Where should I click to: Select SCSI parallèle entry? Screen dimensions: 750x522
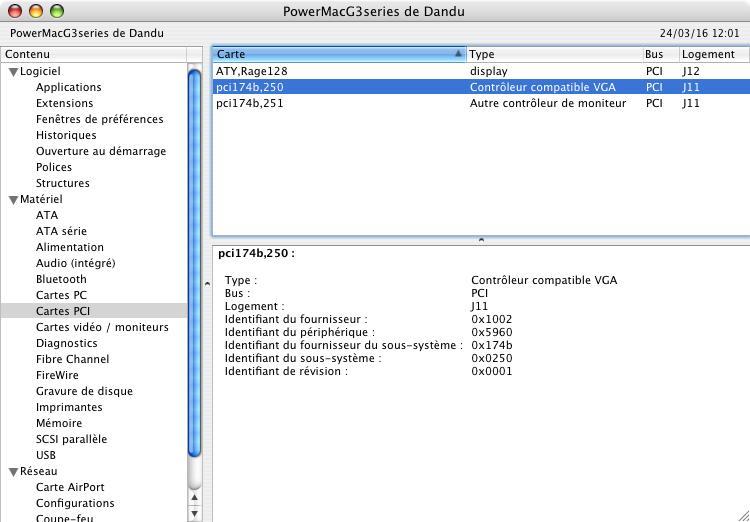pos(71,439)
